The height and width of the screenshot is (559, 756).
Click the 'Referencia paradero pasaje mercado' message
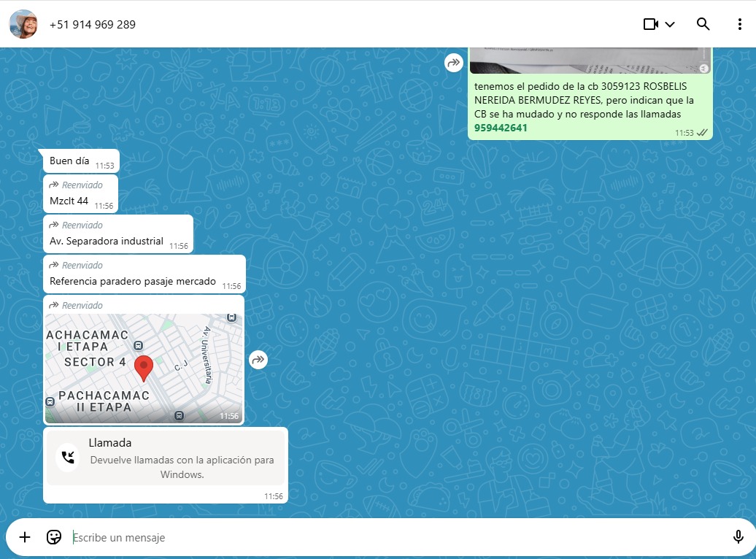133,282
